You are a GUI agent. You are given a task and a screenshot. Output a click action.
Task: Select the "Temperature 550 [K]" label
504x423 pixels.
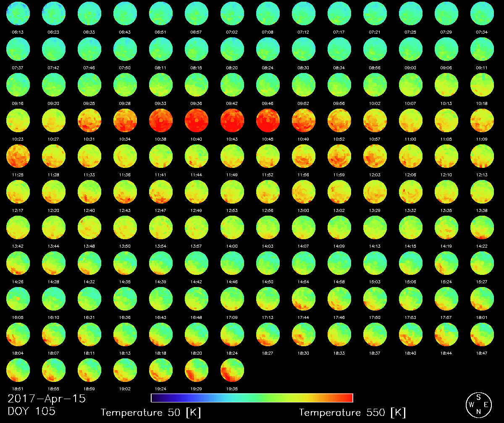tap(352, 413)
